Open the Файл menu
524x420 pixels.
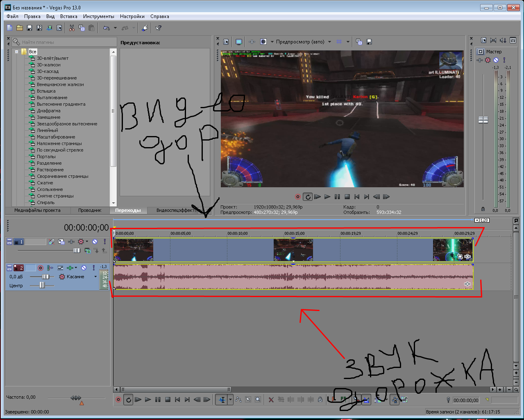tap(12, 16)
